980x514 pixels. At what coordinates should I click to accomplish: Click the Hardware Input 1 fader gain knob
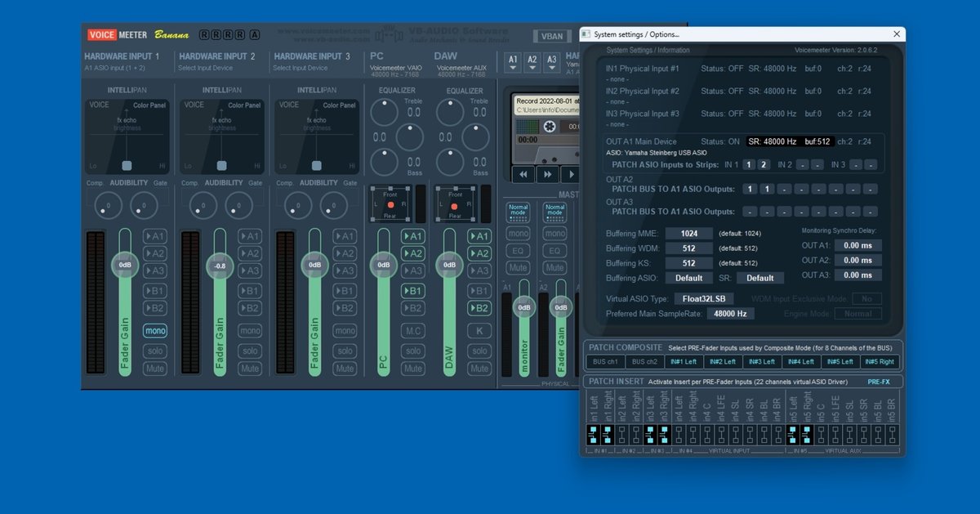(x=125, y=265)
